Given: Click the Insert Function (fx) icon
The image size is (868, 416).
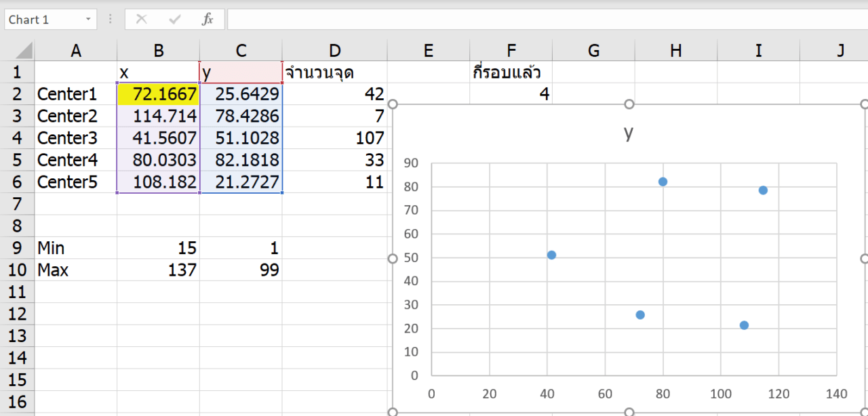Looking at the screenshot, I should coord(207,19).
